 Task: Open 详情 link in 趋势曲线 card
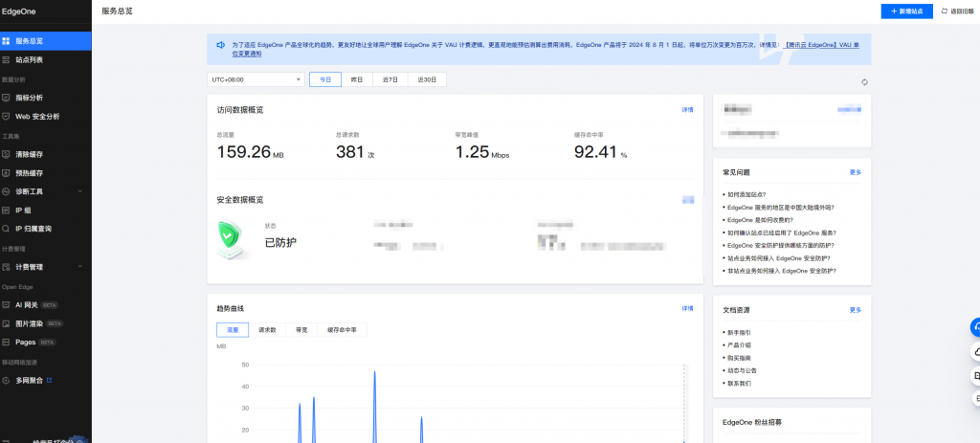(x=687, y=309)
